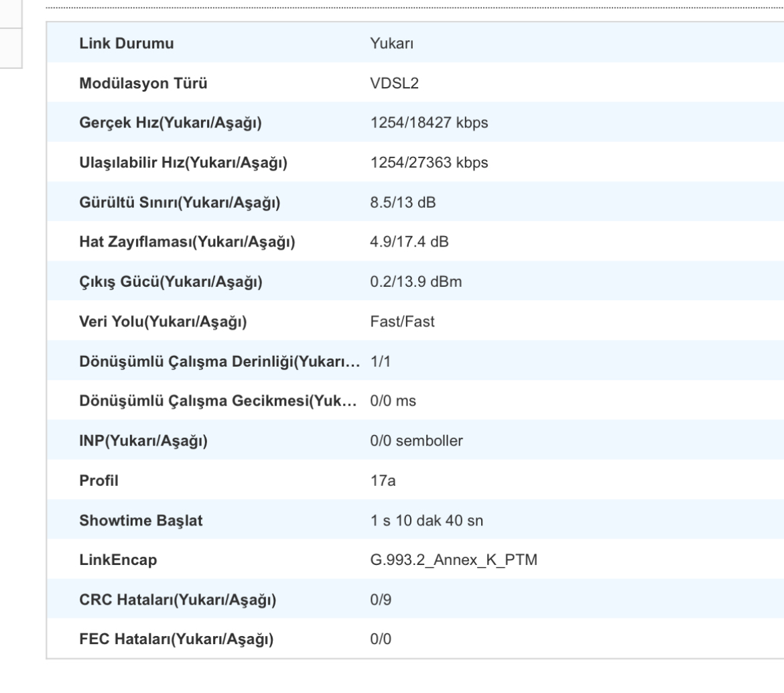Click the '1/1' interleave depth value

pos(380,361)
